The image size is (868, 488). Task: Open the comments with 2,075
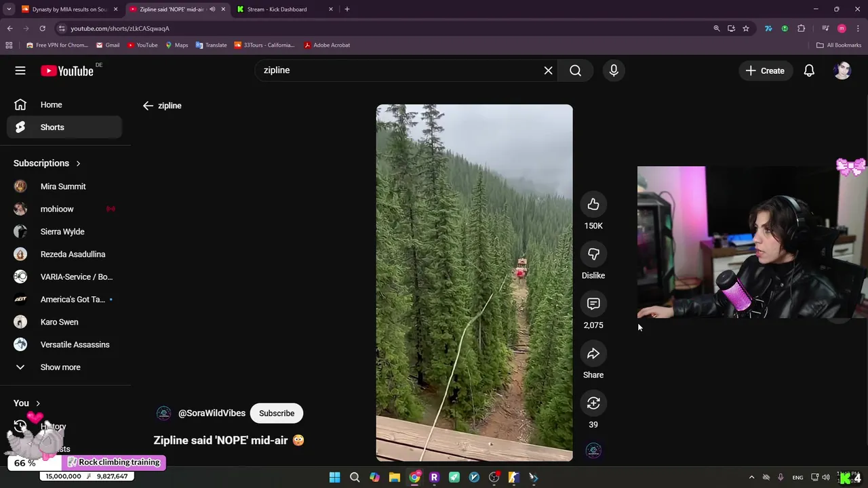593,304
